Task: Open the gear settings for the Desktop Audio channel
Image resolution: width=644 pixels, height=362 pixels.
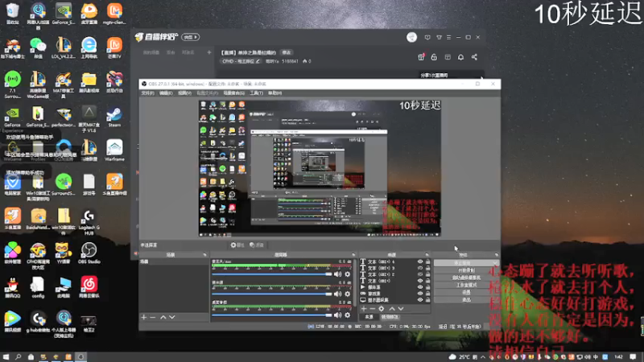Action: (348, 315)
